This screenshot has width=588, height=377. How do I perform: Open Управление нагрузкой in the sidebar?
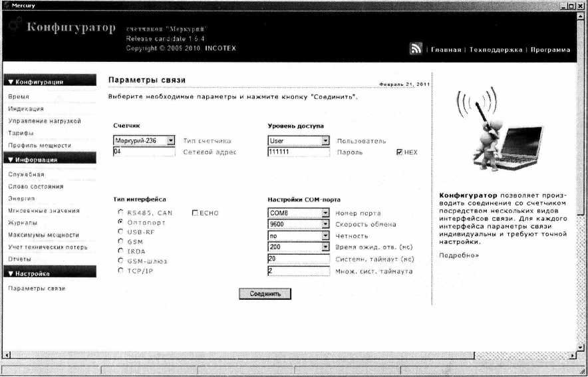click(x=45, y=121)
